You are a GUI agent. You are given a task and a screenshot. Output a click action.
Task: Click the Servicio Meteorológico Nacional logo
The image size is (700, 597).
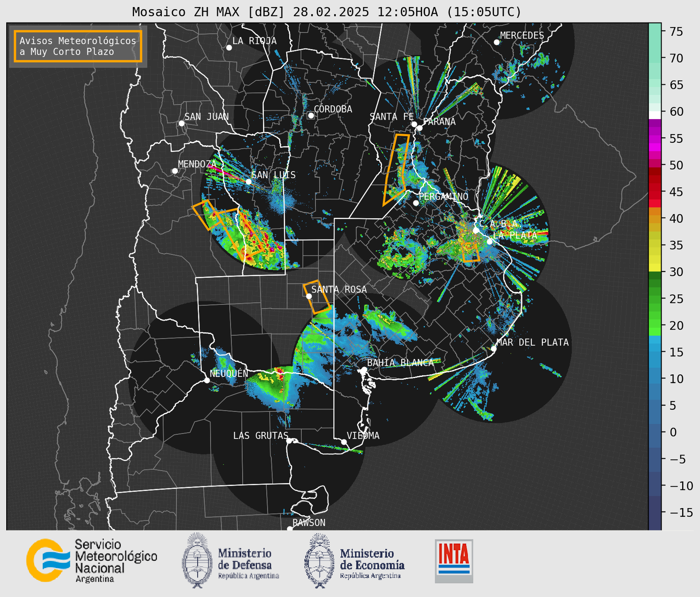click(48, 560)
